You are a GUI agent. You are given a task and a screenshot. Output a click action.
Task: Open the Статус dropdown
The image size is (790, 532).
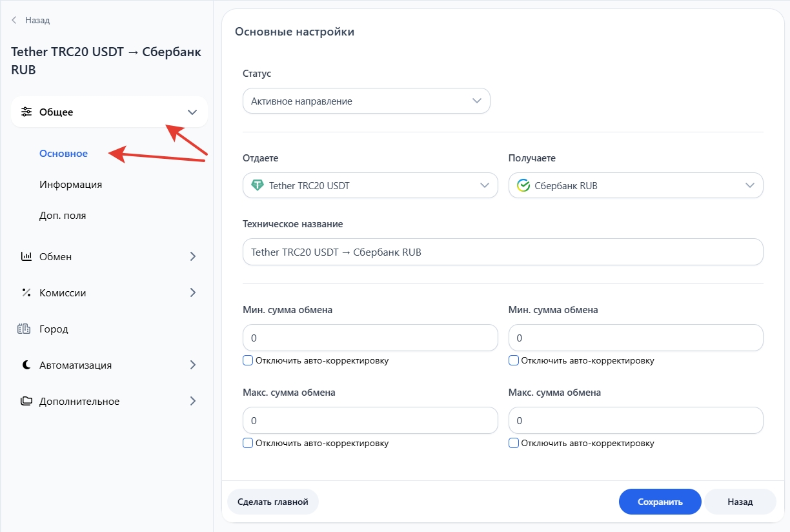coord(367,101)
